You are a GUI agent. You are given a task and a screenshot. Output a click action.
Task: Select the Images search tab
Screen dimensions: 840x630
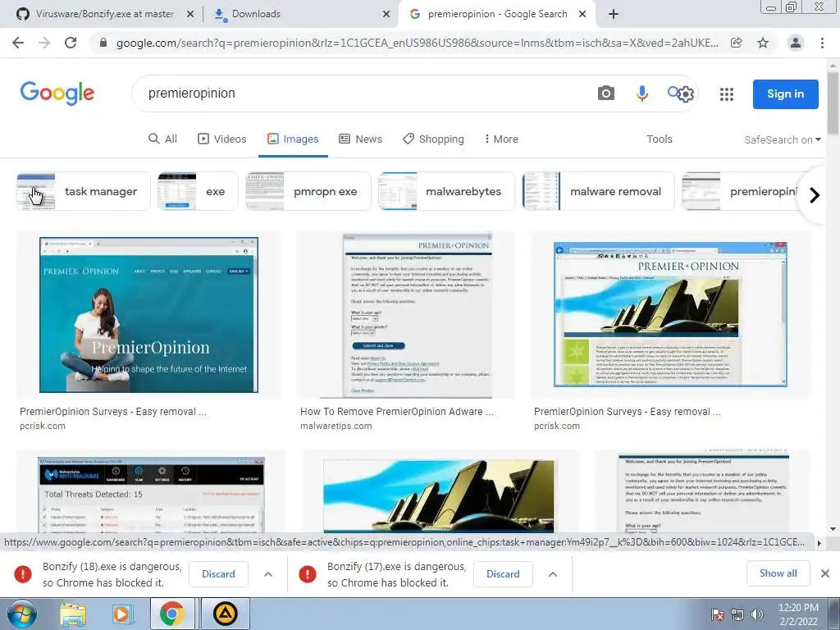(x=293, y=139)
